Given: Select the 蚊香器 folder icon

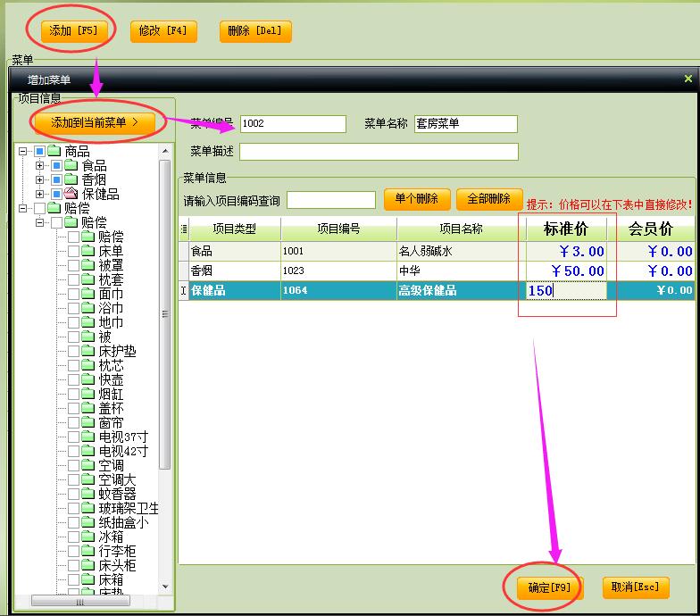Looking at the screenshot, I should [87, 494].
